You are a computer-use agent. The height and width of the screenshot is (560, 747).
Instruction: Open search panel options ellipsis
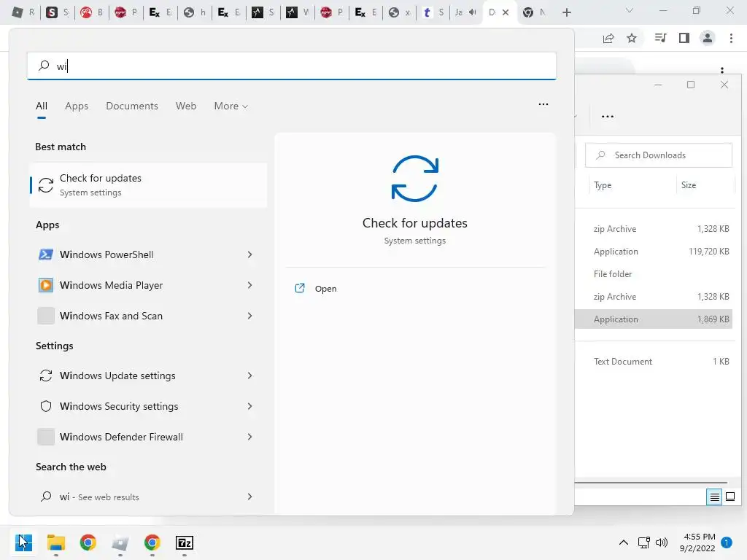543,104
